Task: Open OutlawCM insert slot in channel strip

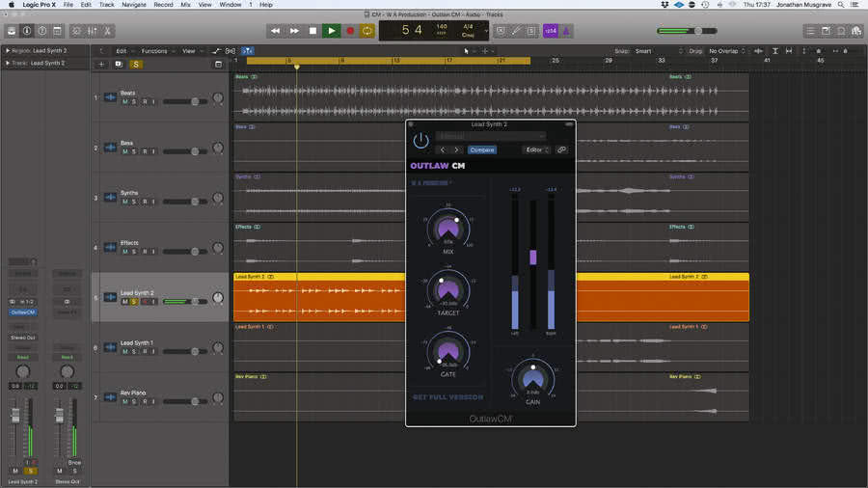Action: coord(23,312)
